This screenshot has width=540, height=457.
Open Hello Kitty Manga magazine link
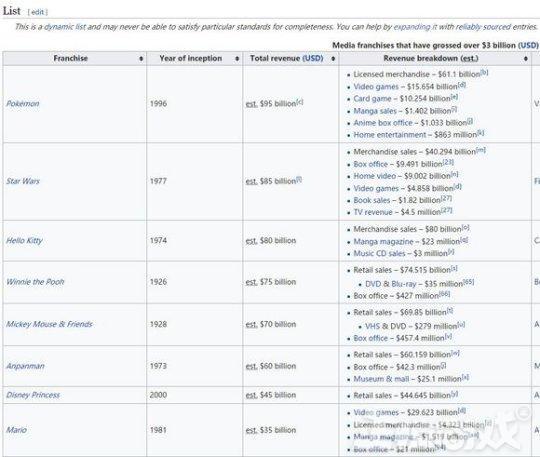point(383,242)
